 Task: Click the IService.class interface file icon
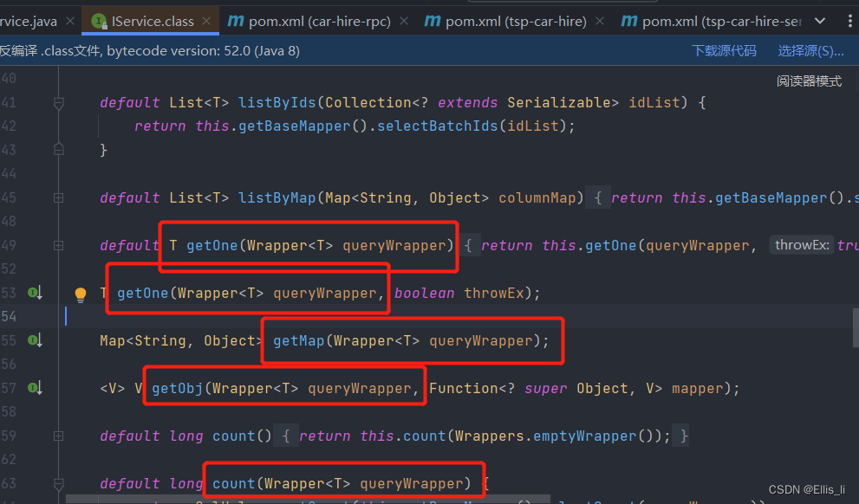click(x=99, y=22)
